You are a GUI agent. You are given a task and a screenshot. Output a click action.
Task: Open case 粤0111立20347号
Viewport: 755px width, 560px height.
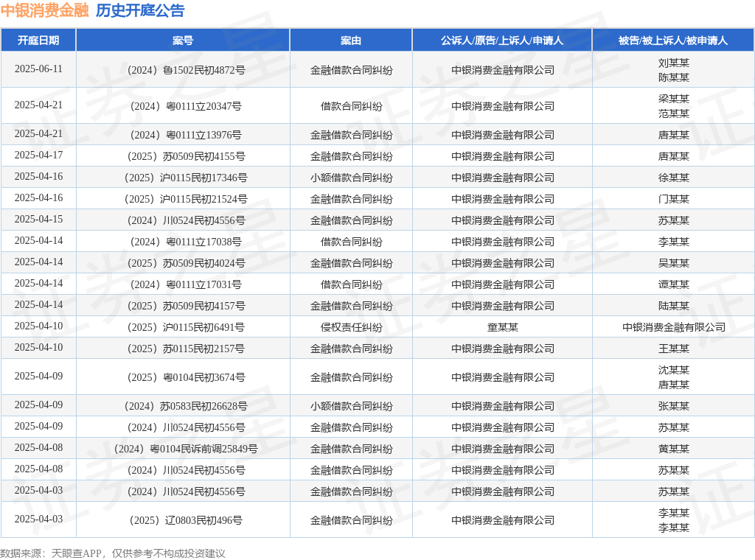[187, 106]
